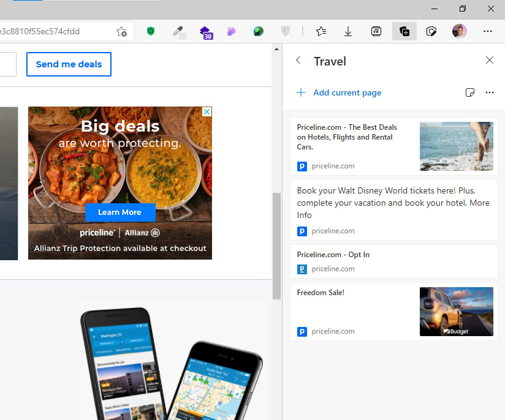Open Sharing and more menu in Collections
This screenshot has width=505, height=420.
point(490,92)
